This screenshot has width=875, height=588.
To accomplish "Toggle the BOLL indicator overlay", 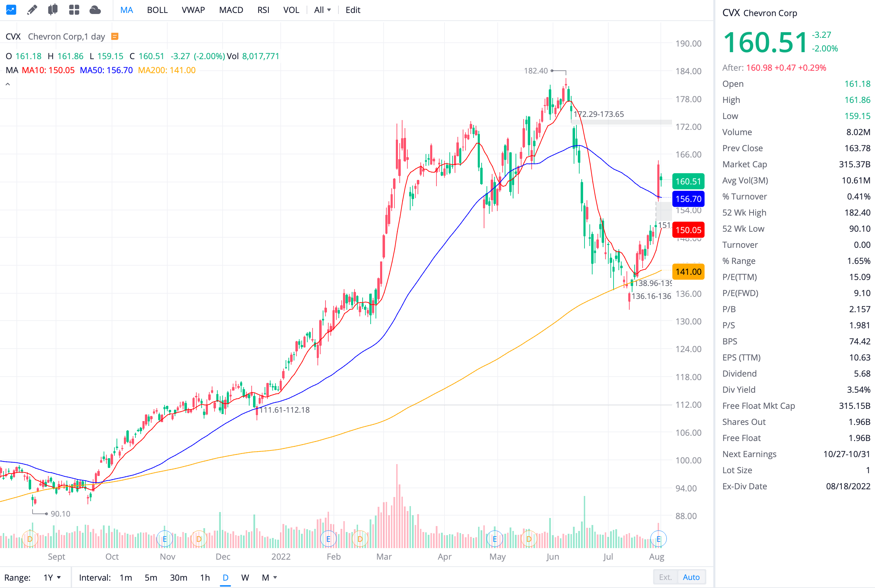I will click(157, 10).
